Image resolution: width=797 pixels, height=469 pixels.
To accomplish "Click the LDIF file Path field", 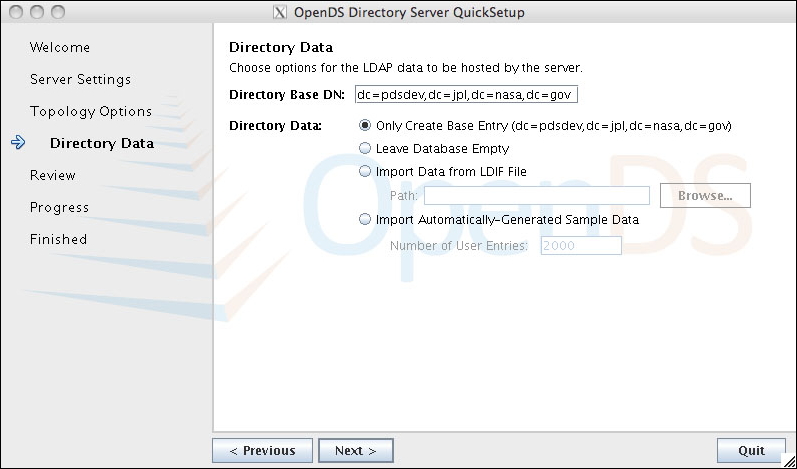I will point(537,196).
